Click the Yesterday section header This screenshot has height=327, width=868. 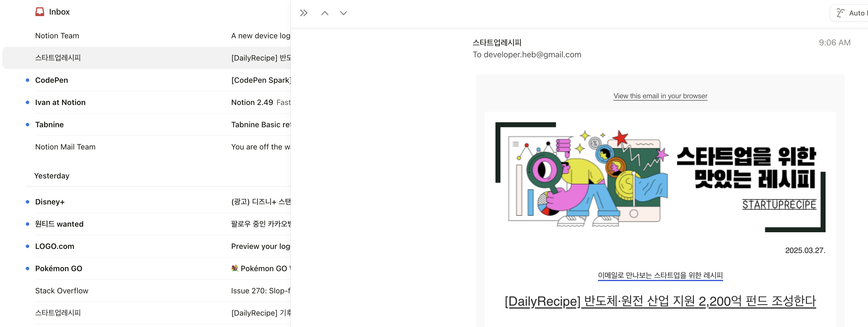tap(52, 176)
